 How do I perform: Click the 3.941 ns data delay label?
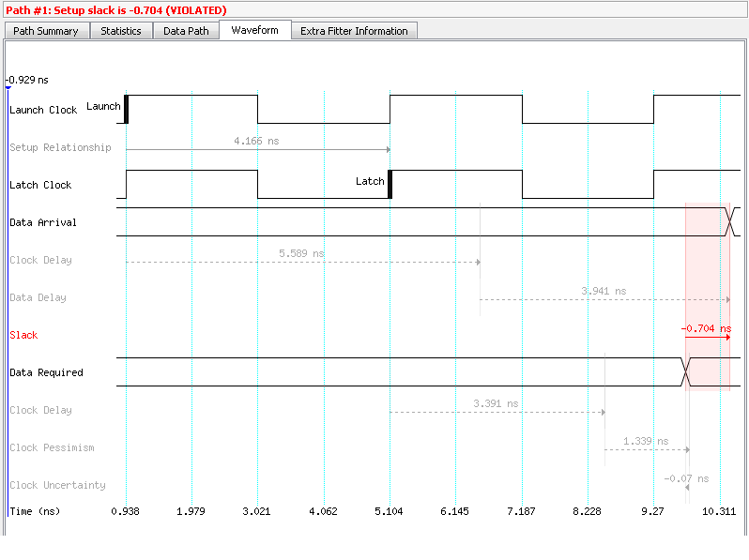coord(604,291)
